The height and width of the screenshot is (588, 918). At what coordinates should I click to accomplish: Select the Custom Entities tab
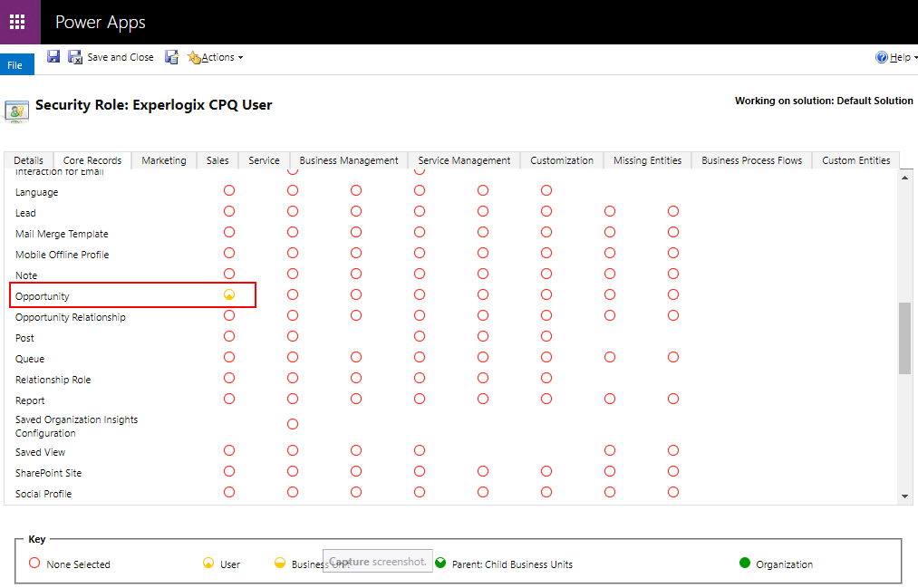(x=856, y=160)
